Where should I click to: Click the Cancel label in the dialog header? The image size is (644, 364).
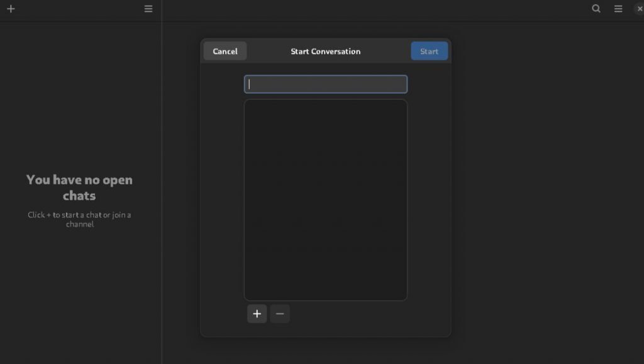(x=225, y=51)
